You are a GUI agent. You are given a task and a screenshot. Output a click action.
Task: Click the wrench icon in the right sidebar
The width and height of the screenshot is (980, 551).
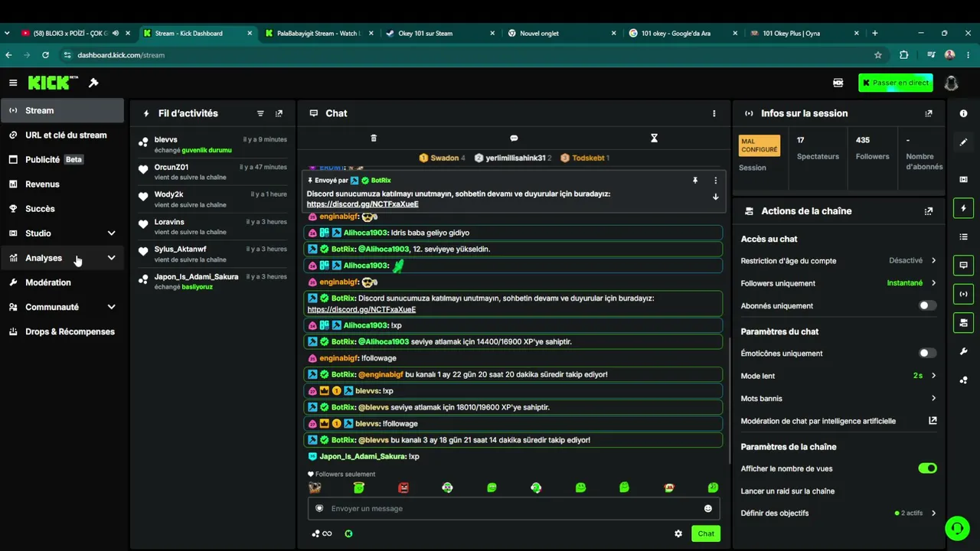pos(963,351)
